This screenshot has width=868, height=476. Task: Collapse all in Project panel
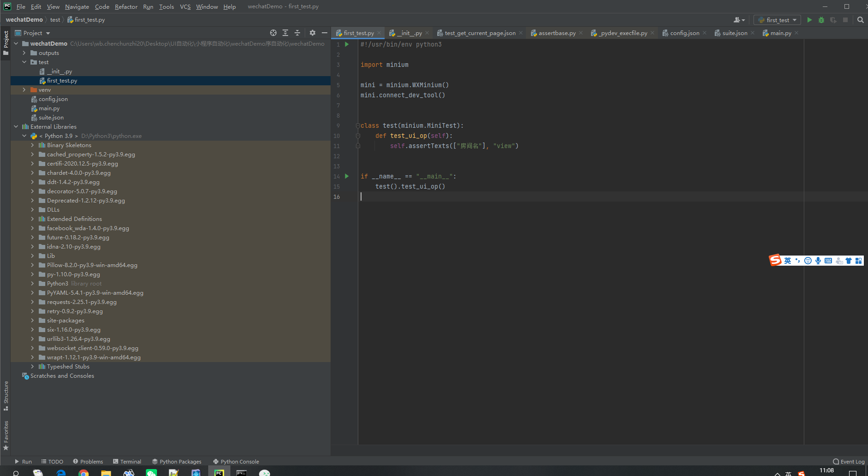tap(297, 33)
